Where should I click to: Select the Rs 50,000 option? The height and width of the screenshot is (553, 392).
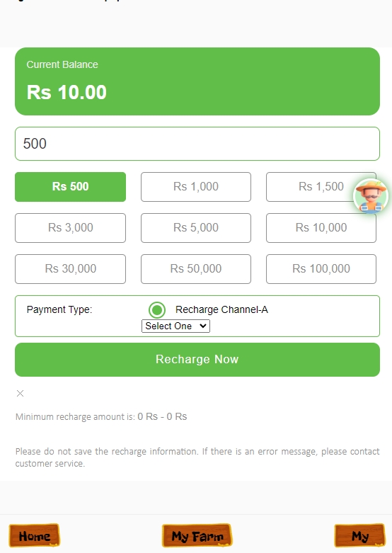coord(196,269)
